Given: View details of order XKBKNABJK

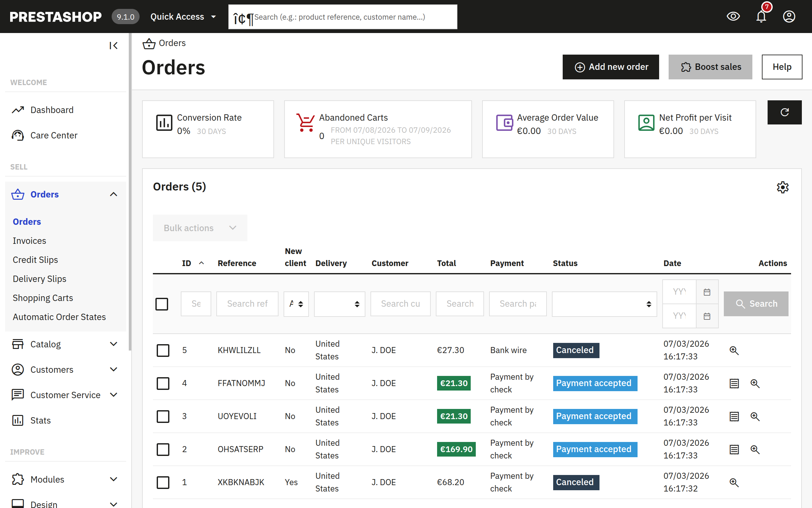Looking at the screenshot, I should [x=734, y=483].
